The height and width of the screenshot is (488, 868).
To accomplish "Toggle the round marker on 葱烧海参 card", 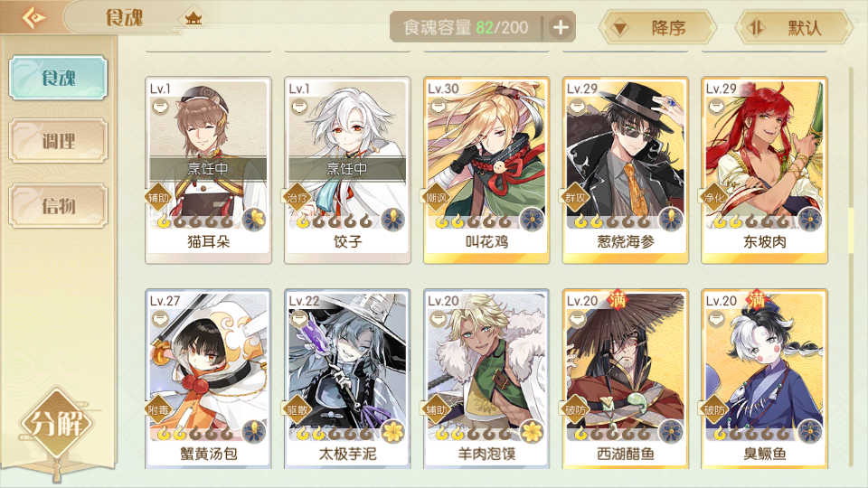I will [578, 106].
